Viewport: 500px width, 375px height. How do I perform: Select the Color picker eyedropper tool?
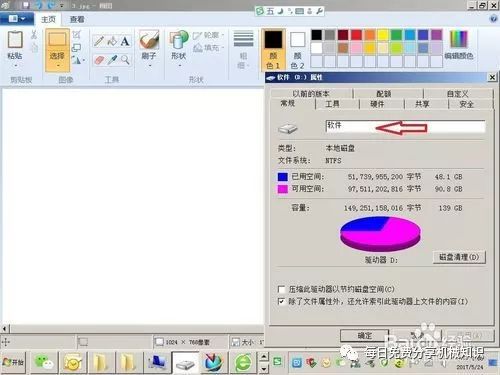click(x=112, y=60)
